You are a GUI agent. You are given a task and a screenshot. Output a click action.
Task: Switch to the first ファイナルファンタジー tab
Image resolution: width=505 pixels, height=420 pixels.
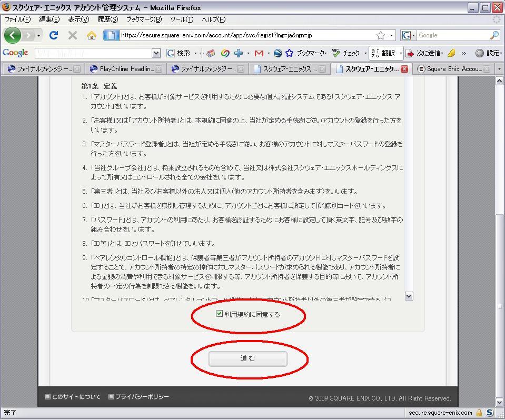(44, 69)
